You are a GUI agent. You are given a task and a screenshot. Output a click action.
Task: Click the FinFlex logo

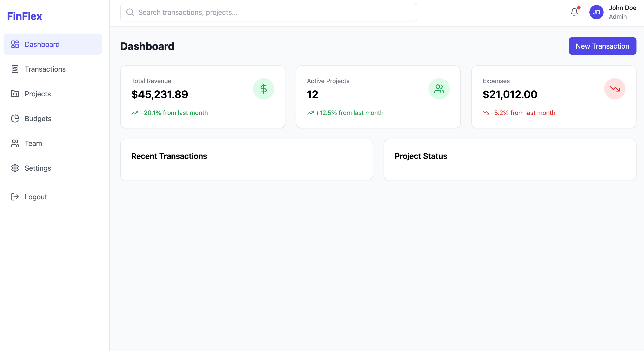[25, 16]
